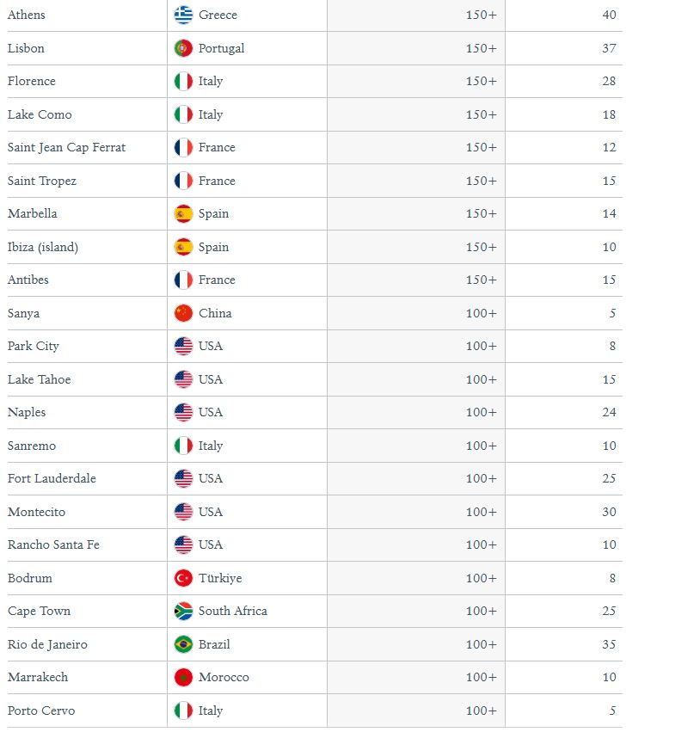Click the Ibiza (island) city name
The width and height of the screenshot is (700, 732).
click(43, 247)
